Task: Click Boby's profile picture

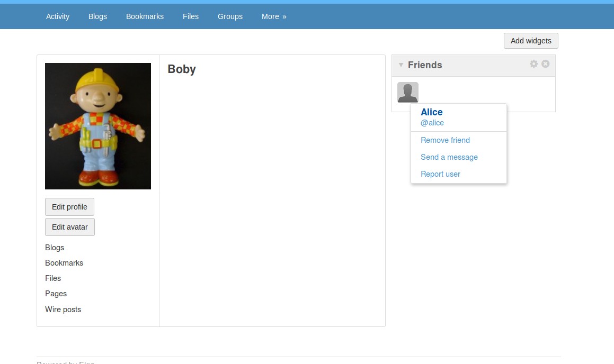Action: [x=98, y=126]
